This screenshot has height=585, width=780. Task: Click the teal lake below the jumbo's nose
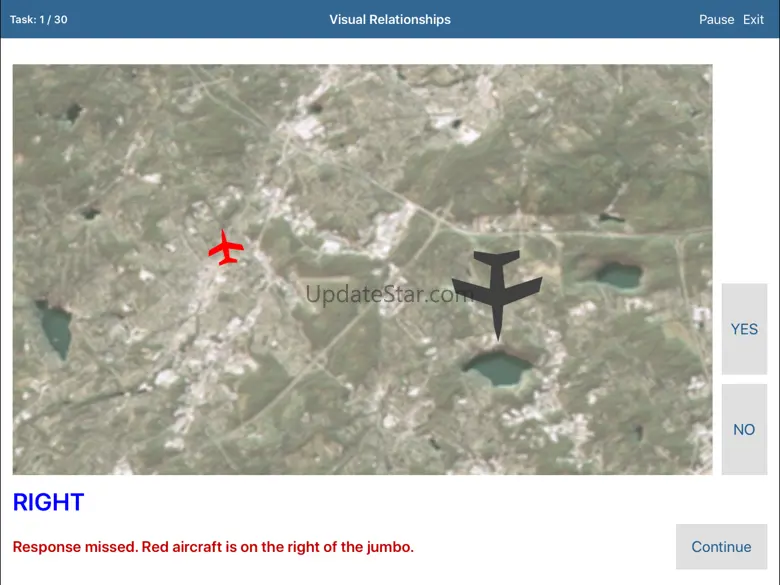(x=498, y=368)
